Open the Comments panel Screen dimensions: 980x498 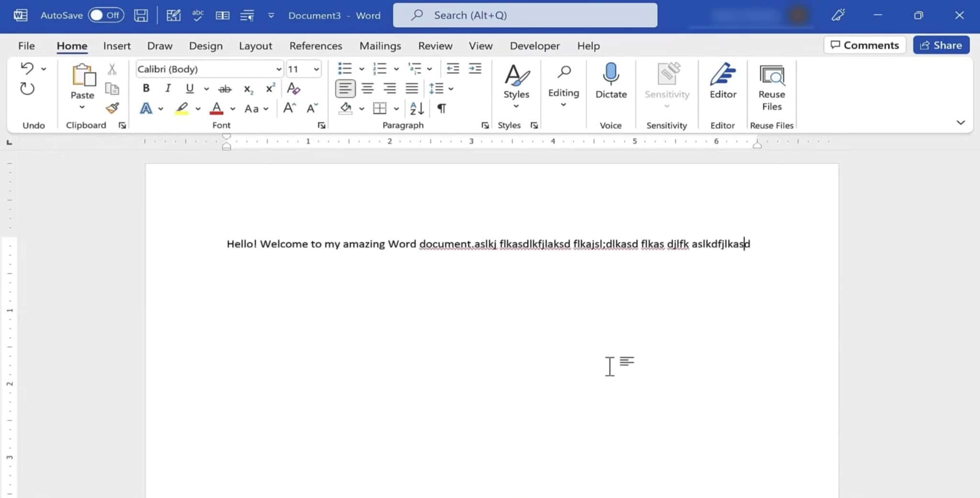[865, 44]
